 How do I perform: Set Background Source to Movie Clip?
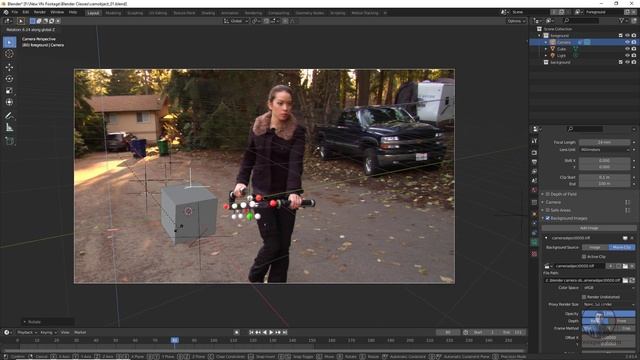pos(622,247)
